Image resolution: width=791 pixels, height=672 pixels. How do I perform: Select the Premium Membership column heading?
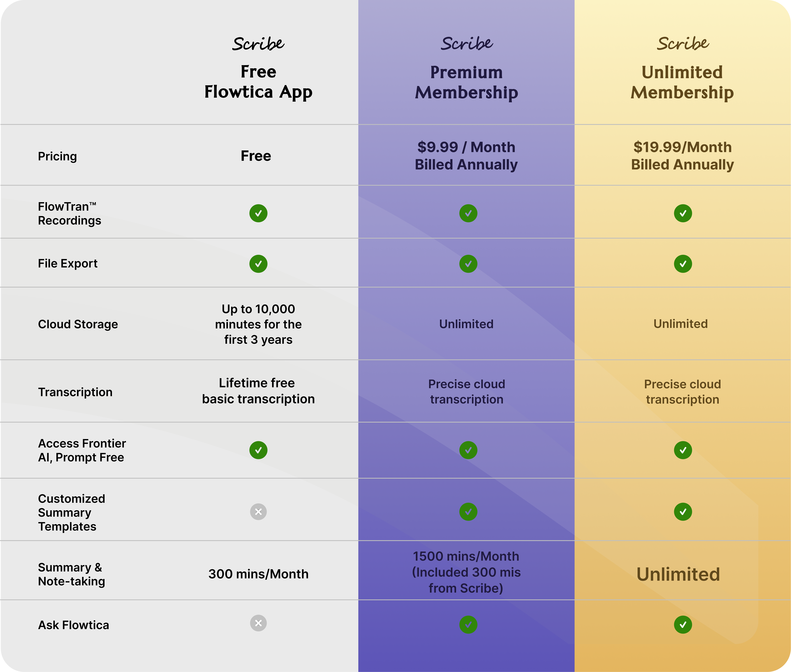(467, 82)
